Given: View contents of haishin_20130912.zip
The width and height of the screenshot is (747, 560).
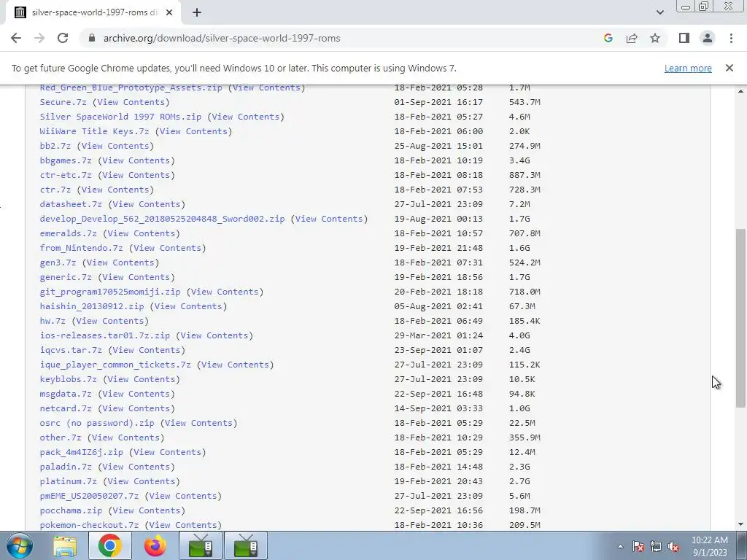Looking at the screenshot, I should [x=188, y=306].
